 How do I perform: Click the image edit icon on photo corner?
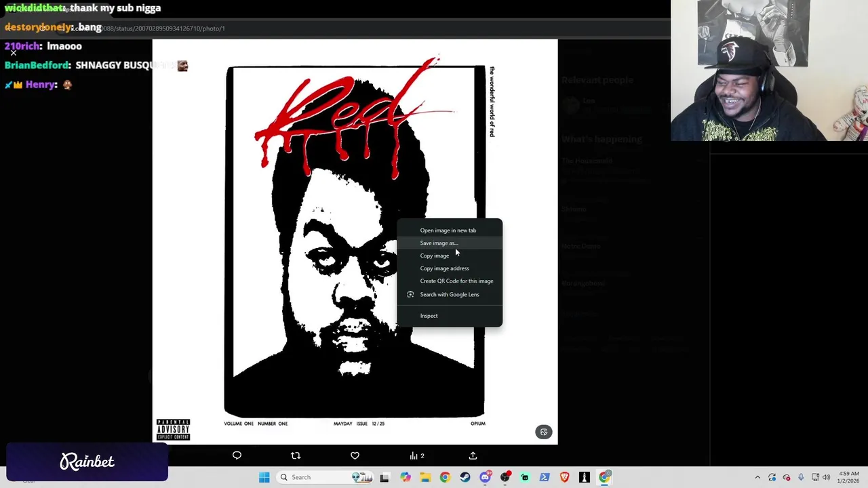[x=544, y=432]
